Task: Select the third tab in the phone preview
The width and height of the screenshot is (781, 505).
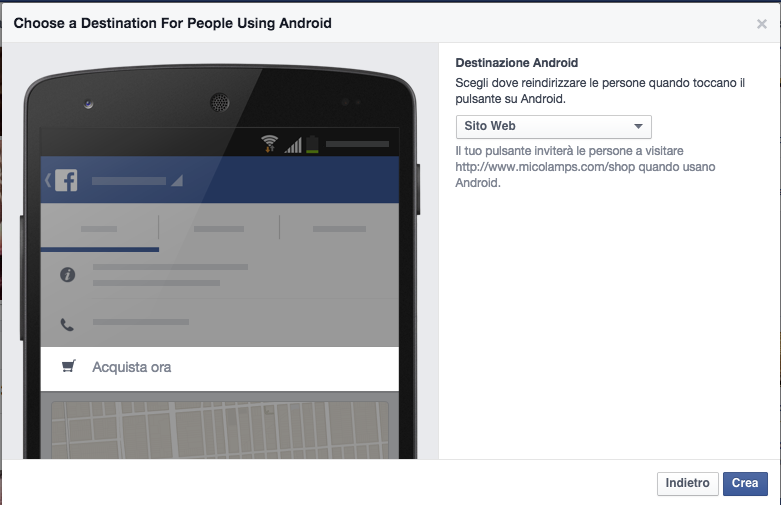Action: click(x=339, y=229)
